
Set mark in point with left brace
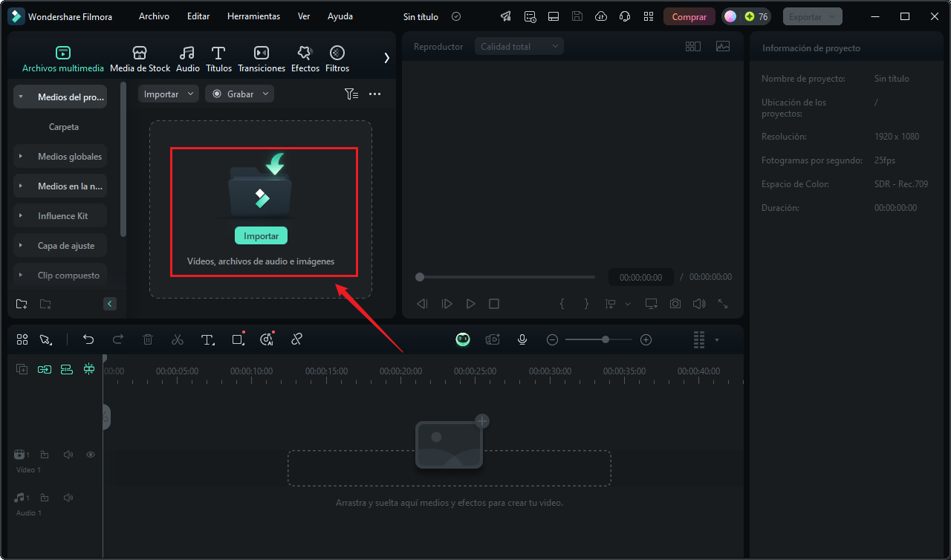[562, 304]
